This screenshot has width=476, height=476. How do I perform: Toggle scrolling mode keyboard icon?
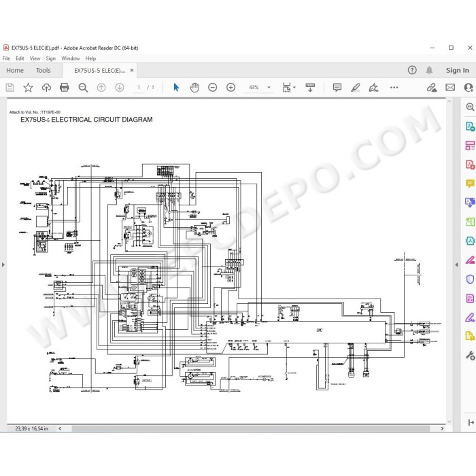pos(310,88)
